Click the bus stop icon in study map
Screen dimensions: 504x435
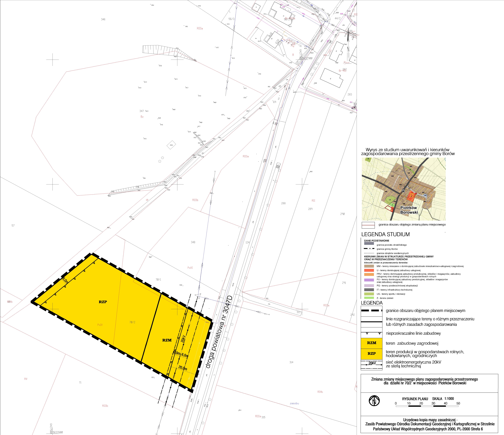click(x=403, y=191)
